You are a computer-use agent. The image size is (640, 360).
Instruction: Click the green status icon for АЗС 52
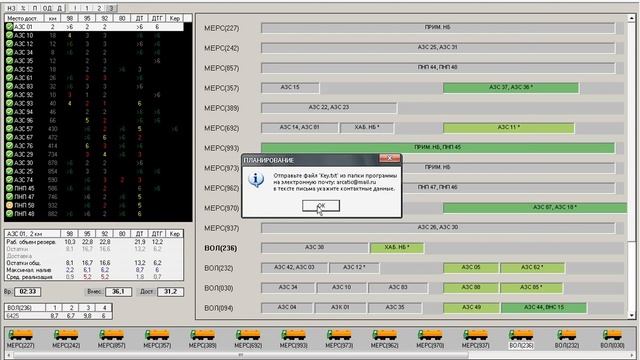[9, 69]
